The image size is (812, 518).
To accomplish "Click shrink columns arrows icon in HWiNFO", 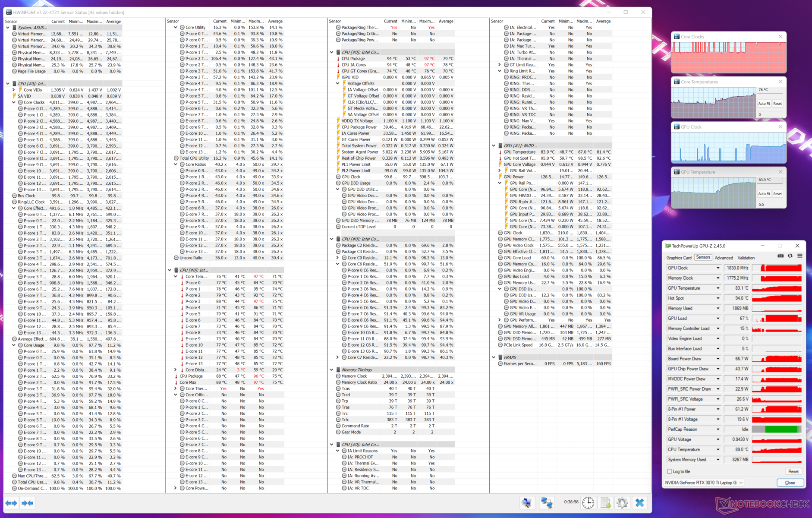I will click(27, 503).
